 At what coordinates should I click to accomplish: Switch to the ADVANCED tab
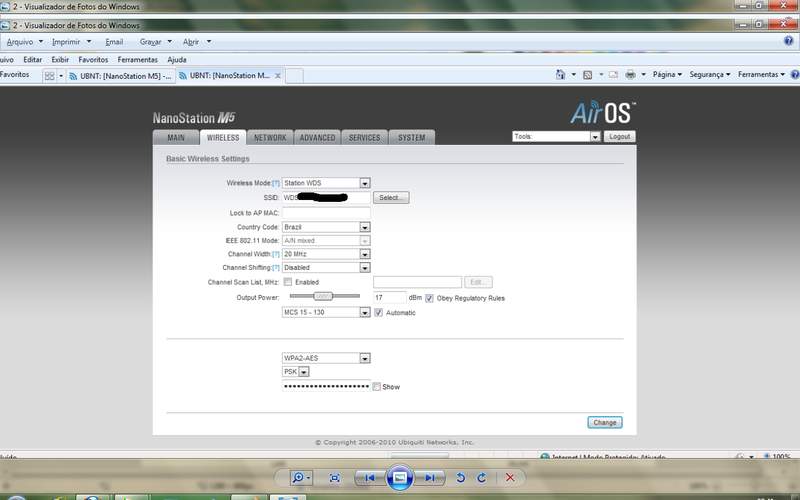317,138
